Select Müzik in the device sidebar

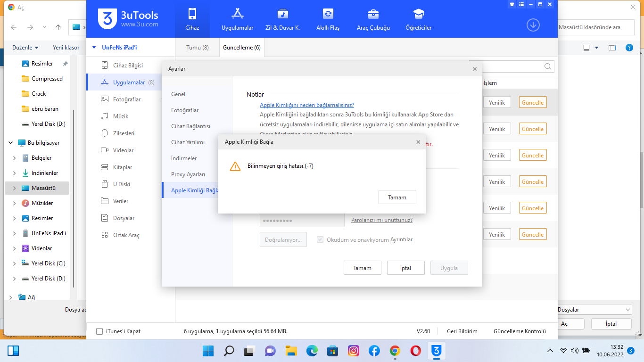121,116
